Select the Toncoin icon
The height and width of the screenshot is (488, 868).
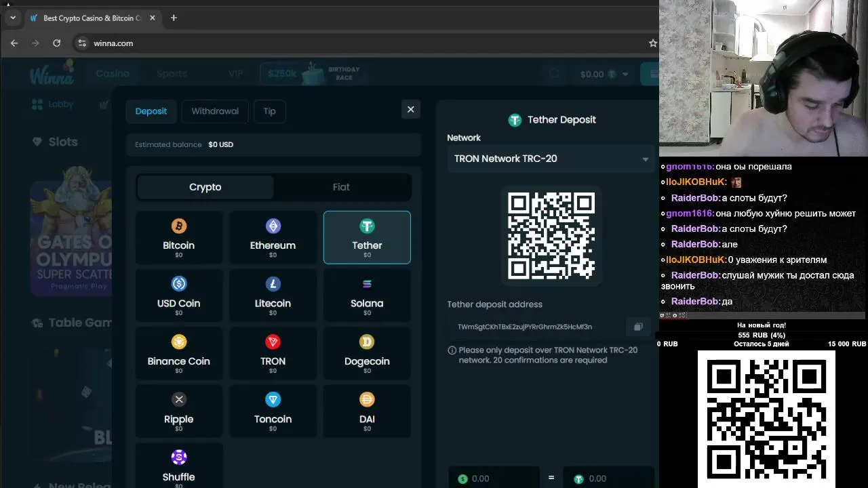tap(273, 399)
